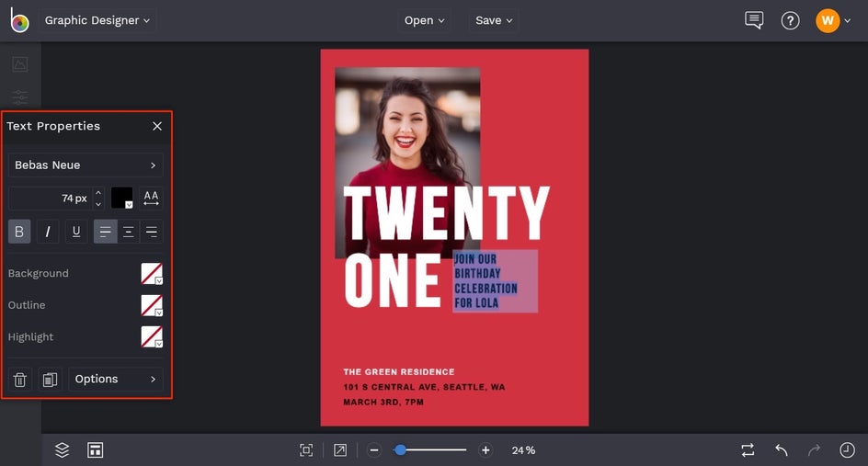
Task: Open the Edit sliders sidebar icon
Action: pos(20,97)
